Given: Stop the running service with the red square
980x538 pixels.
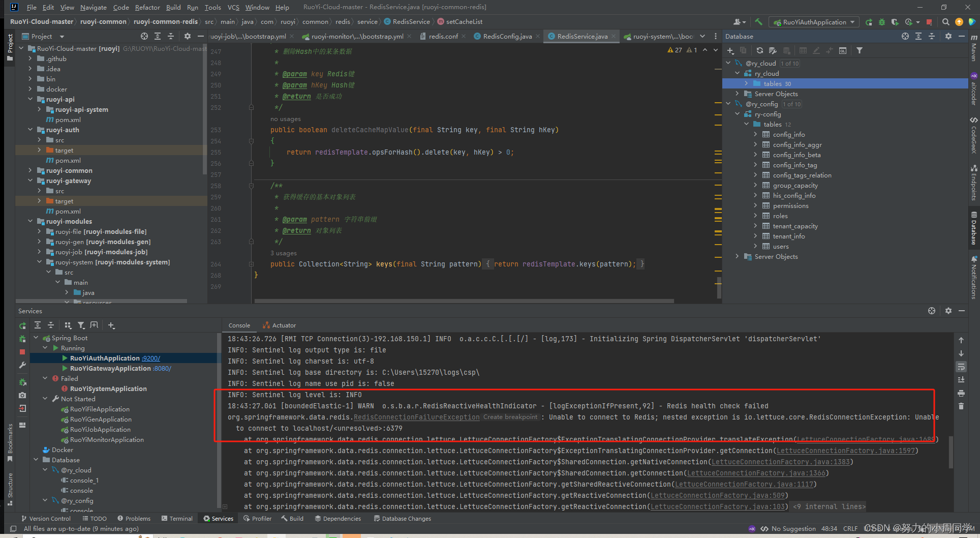Looking at the screenshot, I should 22,352.
